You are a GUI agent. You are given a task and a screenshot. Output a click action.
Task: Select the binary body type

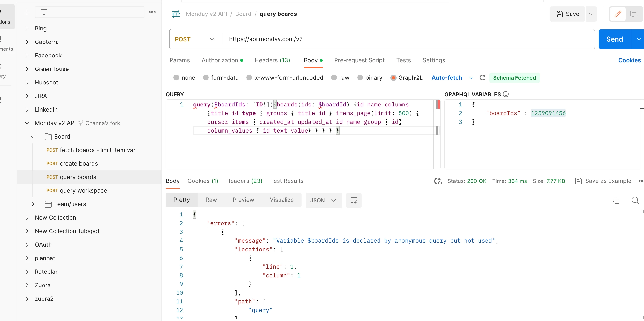point(360,78)
